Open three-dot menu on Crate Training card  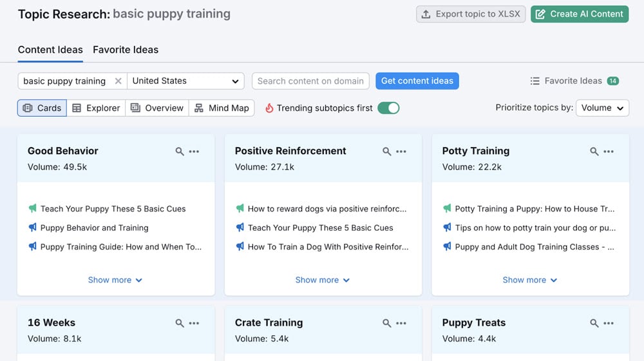[401, 323]
